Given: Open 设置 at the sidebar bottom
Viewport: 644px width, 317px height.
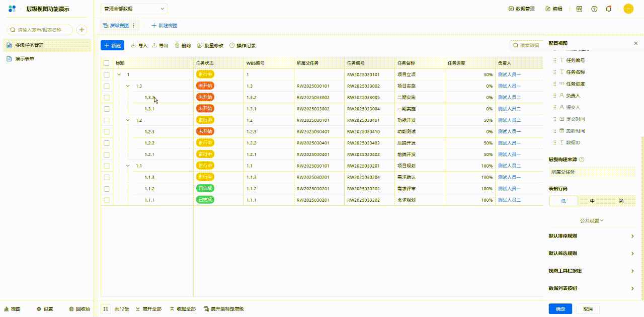Looking at the screenshot, I should click(x=45, y=309).
